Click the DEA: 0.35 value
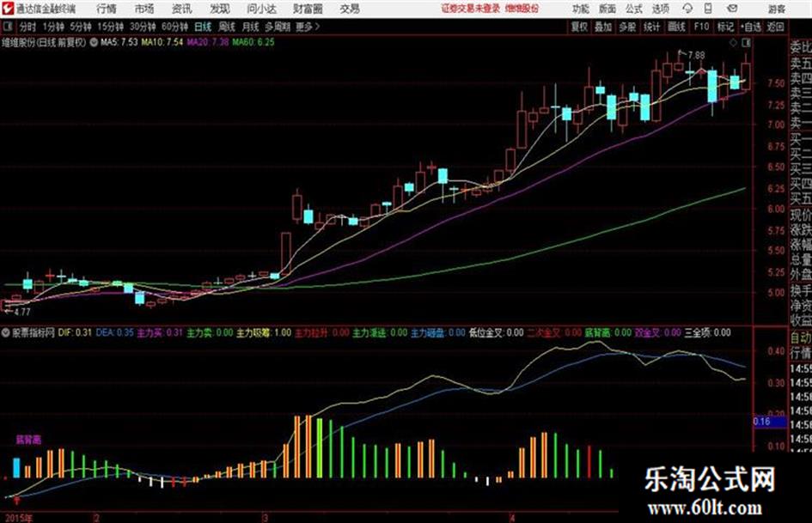812x523 pixels. coord(114,332)
